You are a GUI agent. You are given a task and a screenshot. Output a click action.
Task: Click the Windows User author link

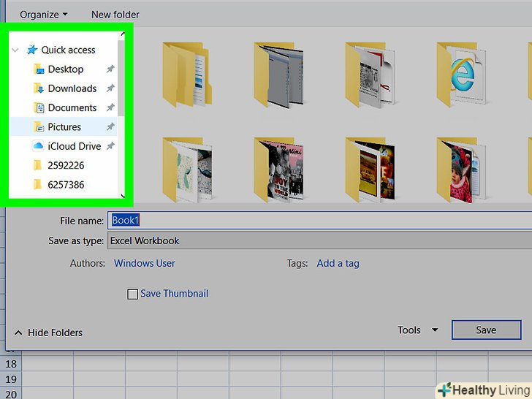[144, 263]
